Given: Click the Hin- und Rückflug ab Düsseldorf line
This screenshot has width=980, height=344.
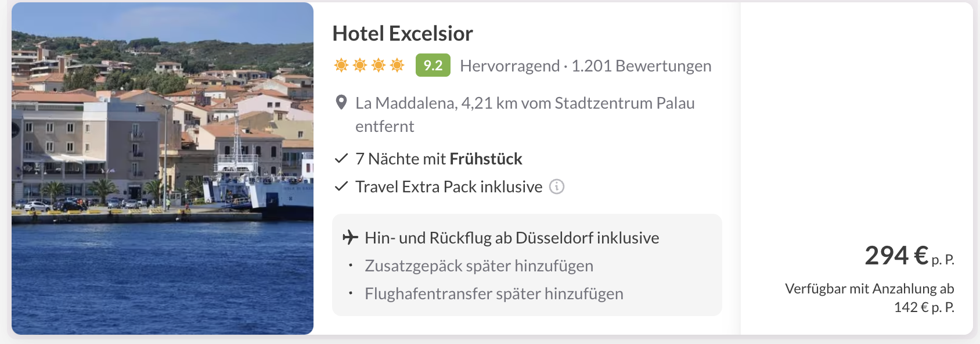Looking at the screenshot, I should pos(511,238).
